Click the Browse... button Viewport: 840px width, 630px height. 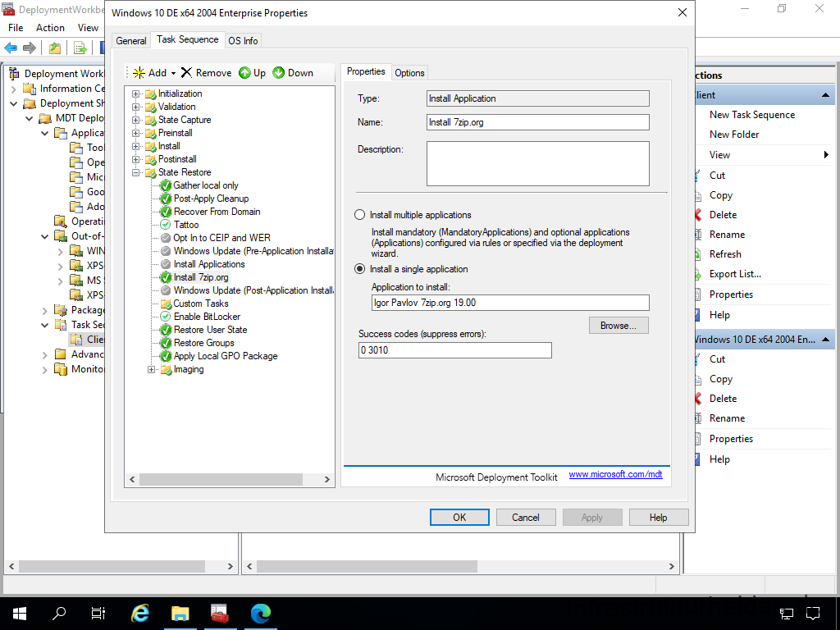pyautogui.click(x=619, y=326)
